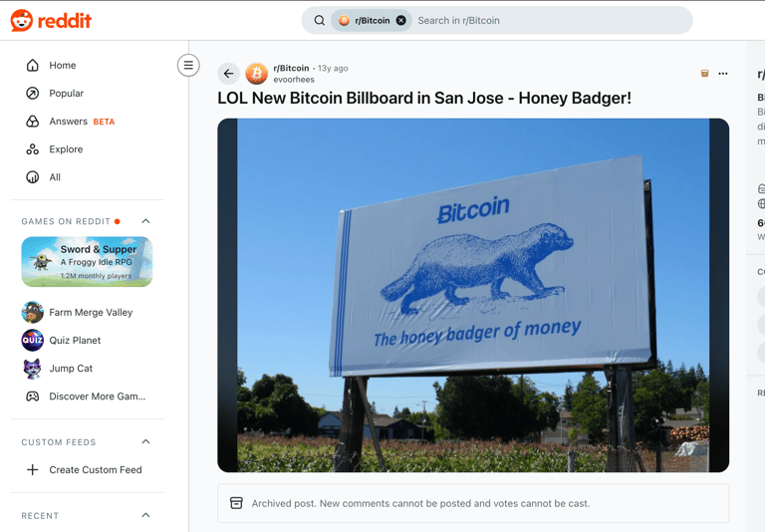This screenshot has height=532, width=765.
Task: Remove the r/Bitcoin search filter chip
Action: pyautogui.click(x=401, y=21)
